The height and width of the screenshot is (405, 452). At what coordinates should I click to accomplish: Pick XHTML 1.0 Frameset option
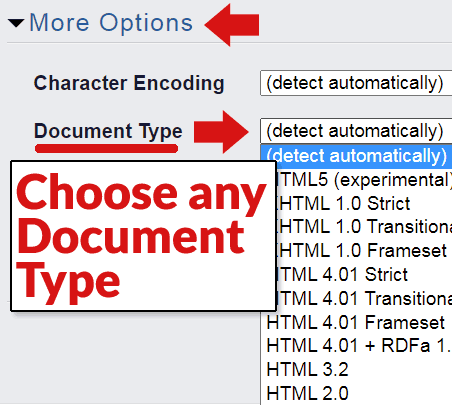[364, 251]
